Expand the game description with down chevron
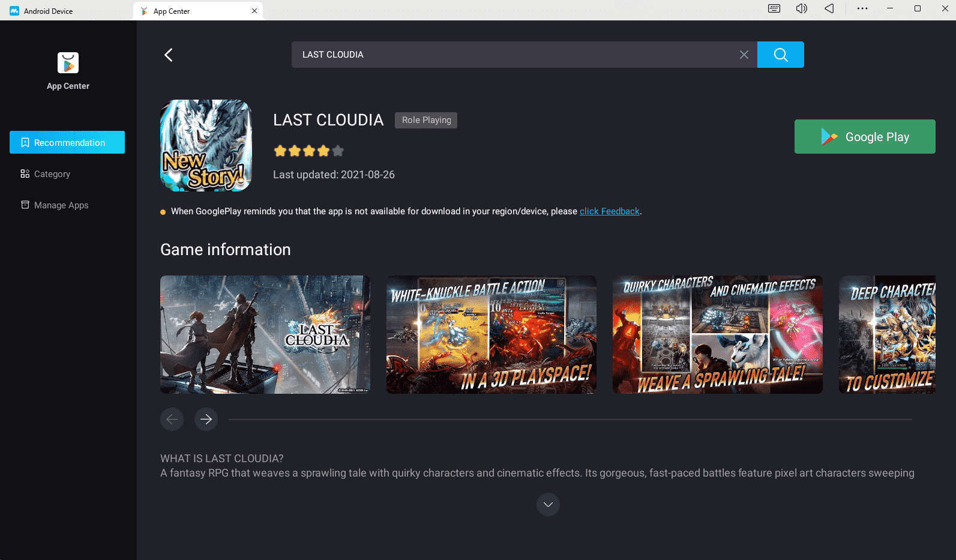Image resolution: width=956 pixels, height=560 pixels. point(548,505)
